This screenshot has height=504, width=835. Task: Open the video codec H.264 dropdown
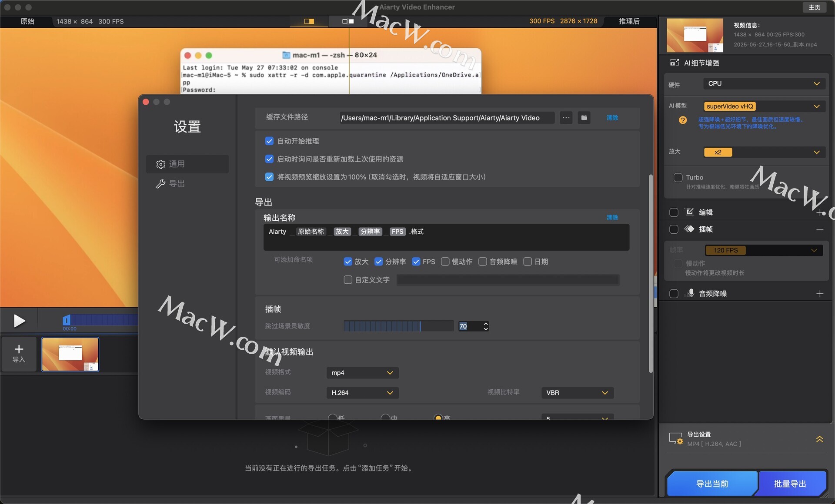coord(362,393)
